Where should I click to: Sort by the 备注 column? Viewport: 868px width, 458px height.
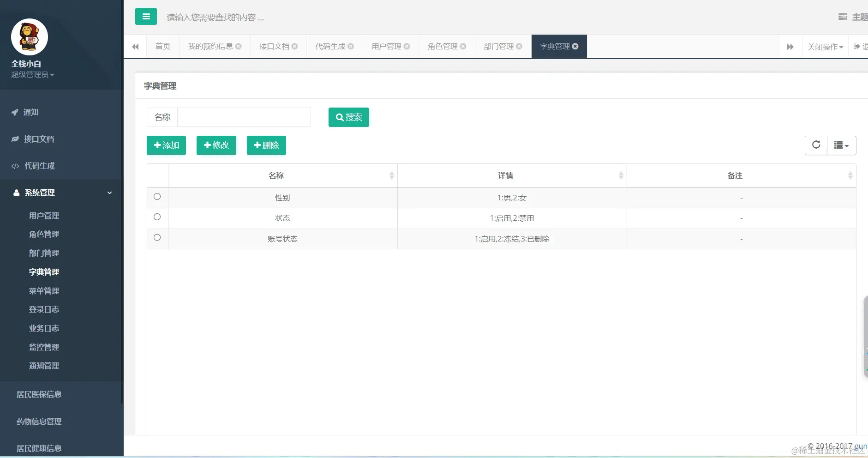(x=741, y=175)
